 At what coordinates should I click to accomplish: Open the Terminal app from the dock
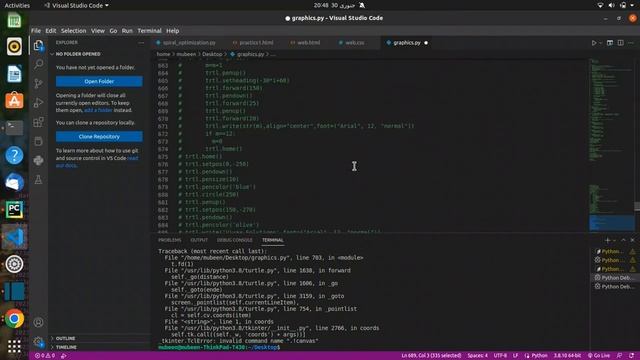click(x=14, y=128)
